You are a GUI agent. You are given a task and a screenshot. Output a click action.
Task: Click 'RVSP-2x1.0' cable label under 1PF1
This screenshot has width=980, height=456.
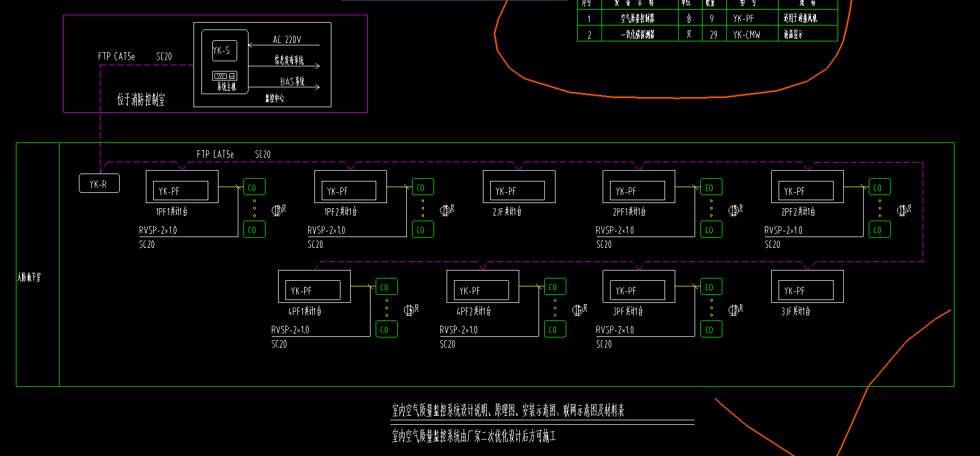click(x=158, y=230)
